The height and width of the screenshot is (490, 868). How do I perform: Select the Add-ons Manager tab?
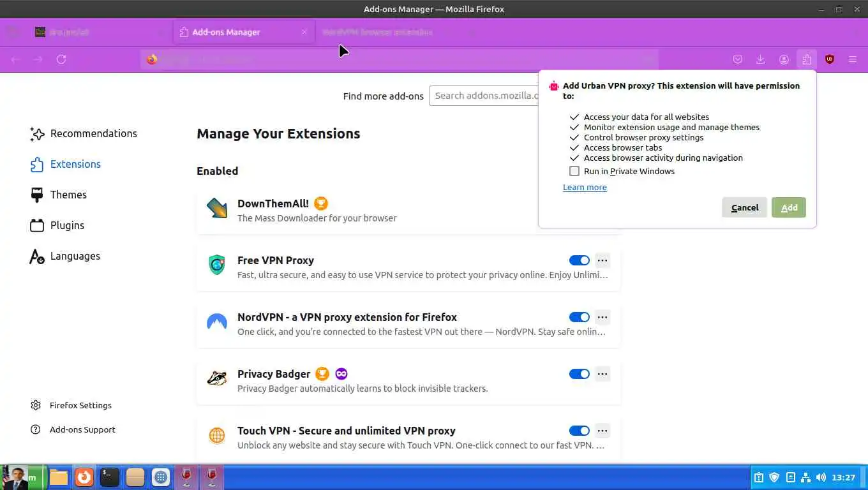click(244, 32)
